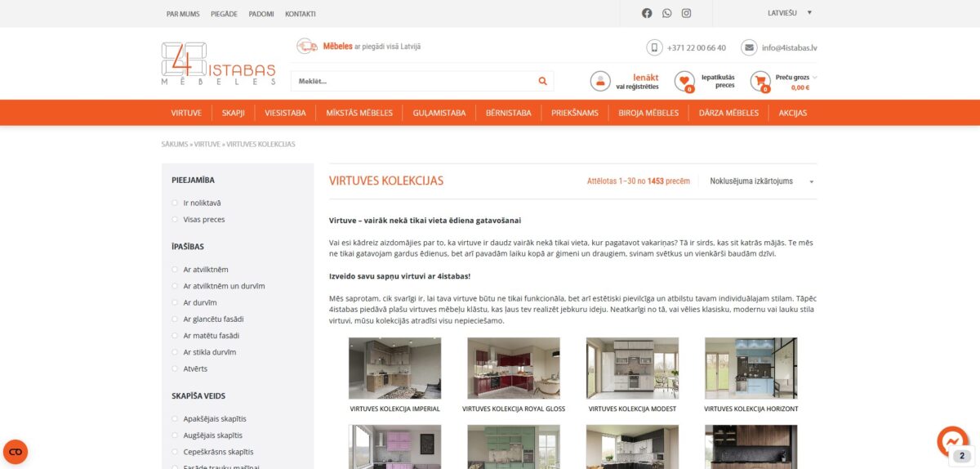Follow the Piegāde link in top bar
980x469 pixels.
click(x=224, y=14)
